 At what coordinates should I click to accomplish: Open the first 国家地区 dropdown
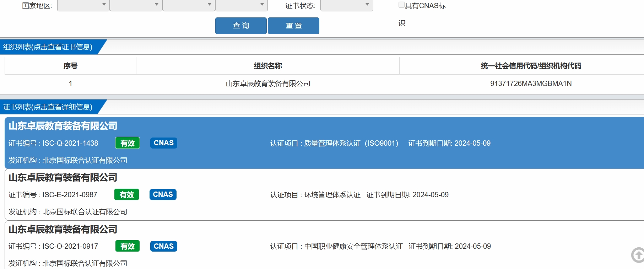[x=83, y=5]
